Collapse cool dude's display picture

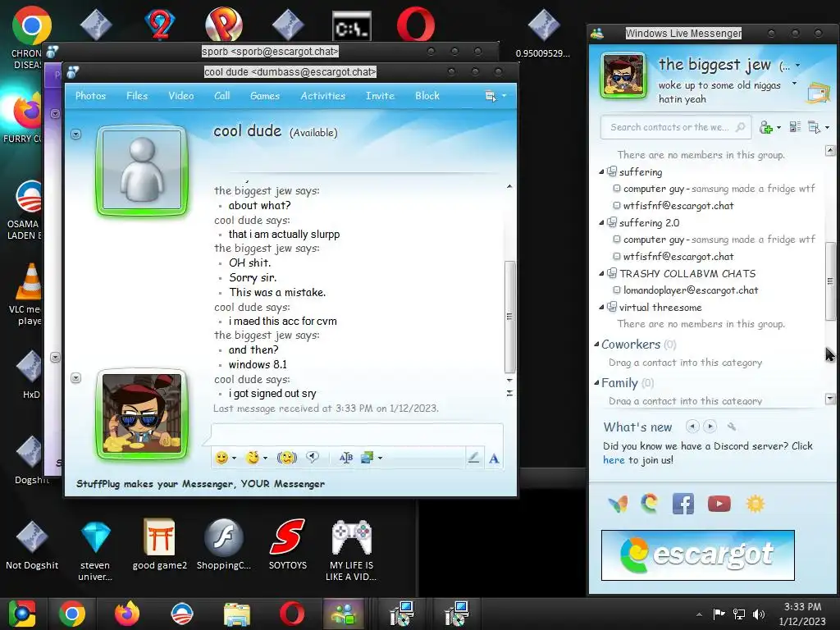(x=76, y=134)
